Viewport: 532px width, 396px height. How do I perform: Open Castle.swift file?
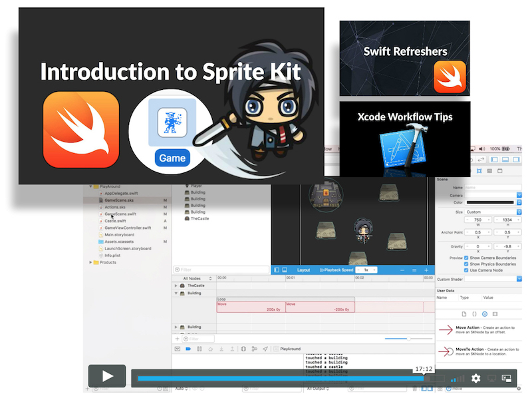coord(115,221)
